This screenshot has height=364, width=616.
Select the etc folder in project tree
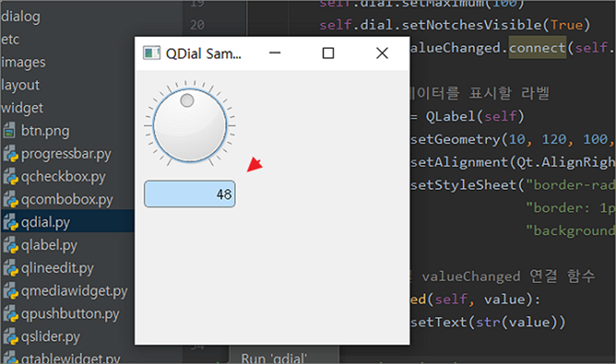tap(10, 39)
